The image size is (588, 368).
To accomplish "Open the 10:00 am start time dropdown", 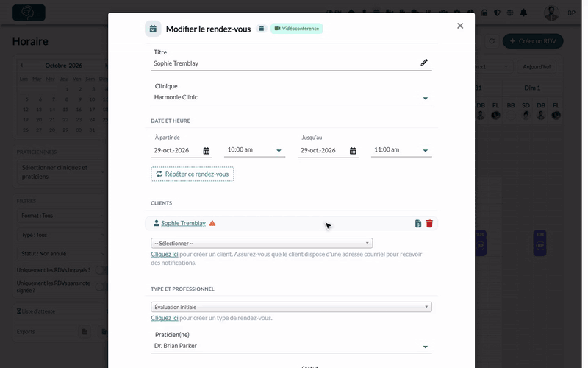I will click(254, 150).
